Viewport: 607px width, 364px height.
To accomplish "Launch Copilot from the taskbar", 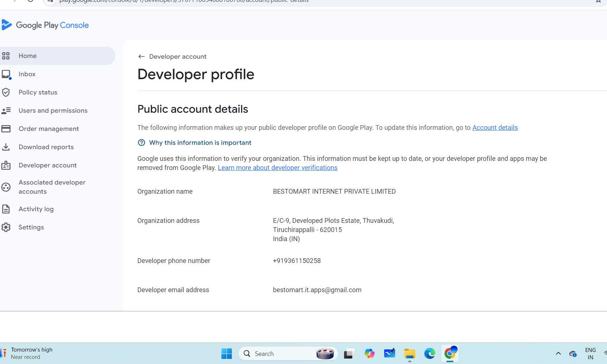I will (369, 353).
